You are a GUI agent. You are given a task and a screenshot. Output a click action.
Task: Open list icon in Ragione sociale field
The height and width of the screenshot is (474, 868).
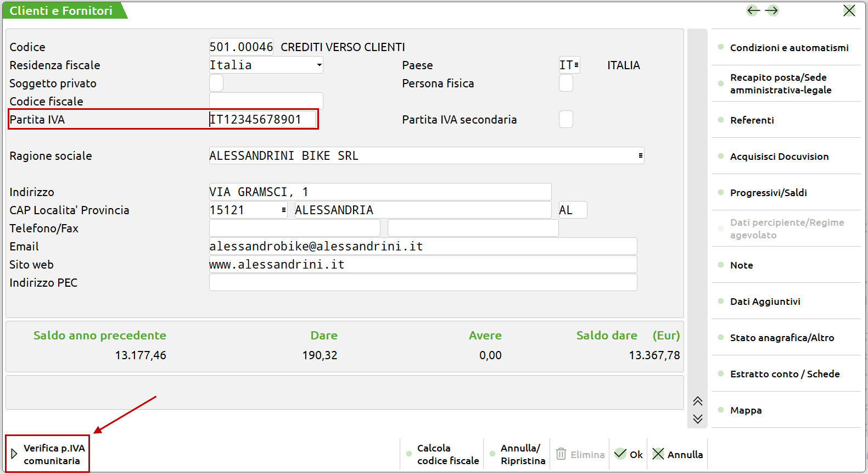click(640, 156)
